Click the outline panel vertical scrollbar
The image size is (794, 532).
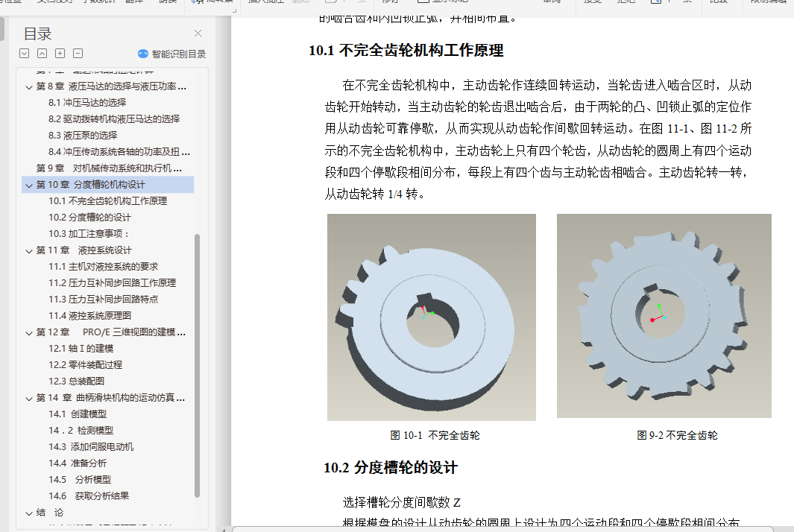pyautogui.click(x=197, y=365)
